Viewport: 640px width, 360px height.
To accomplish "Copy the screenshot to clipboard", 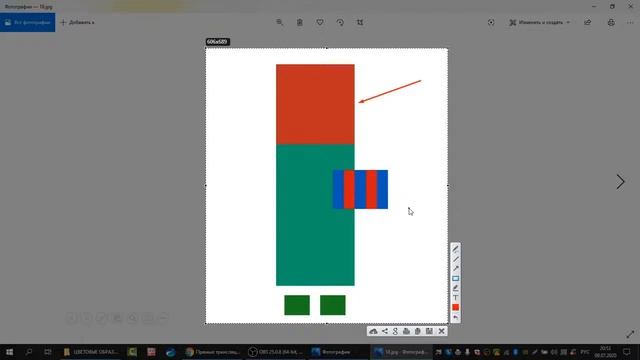I will pyautogui.click(x=418, y=331).
